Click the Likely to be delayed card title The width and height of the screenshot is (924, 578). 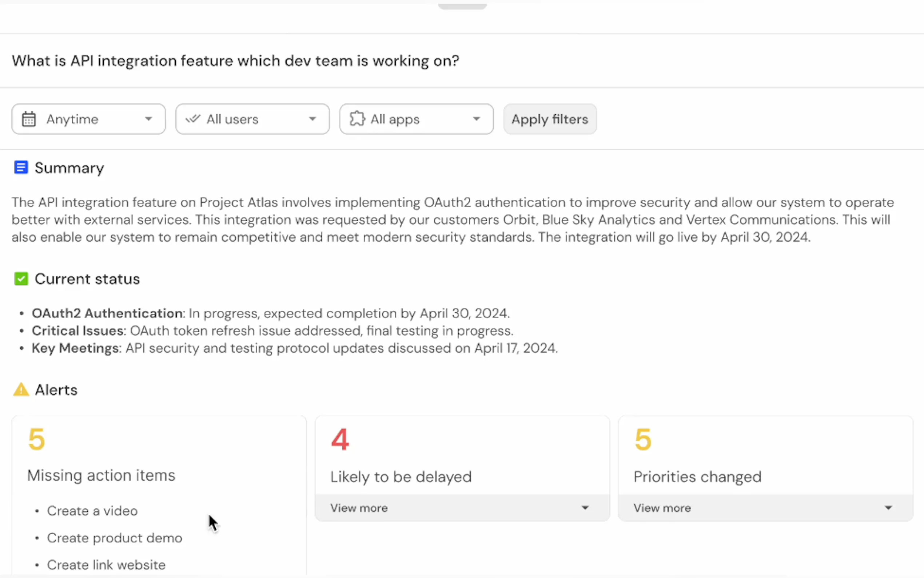click(401, 477)
